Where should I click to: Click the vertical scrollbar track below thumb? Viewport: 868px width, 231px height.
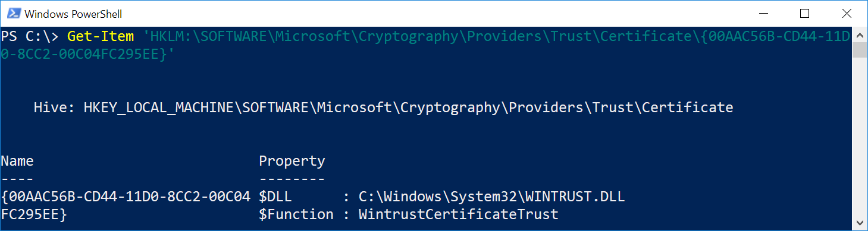click(x=860, y=137)
